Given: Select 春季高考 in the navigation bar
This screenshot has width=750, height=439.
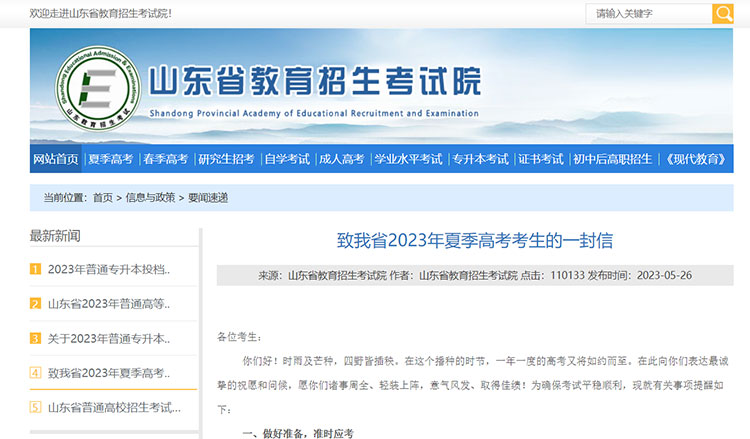Looking at the screenshot, I should [165, 159].
